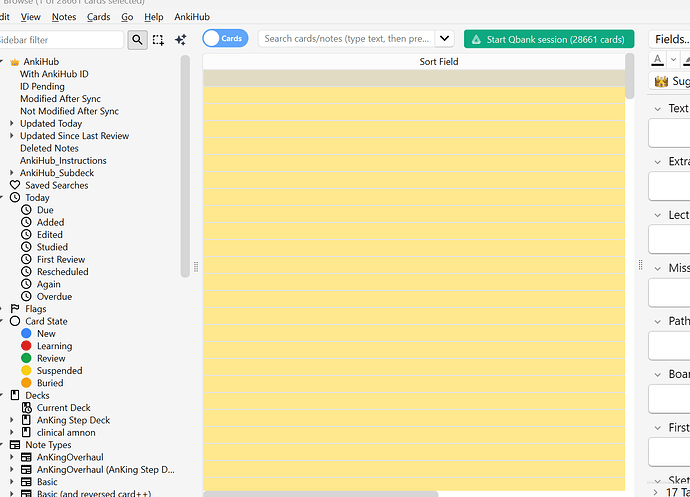Click the clinical amnon deck icon
The height and width of the screenshot is (497, 690).
tap(26, 432)
